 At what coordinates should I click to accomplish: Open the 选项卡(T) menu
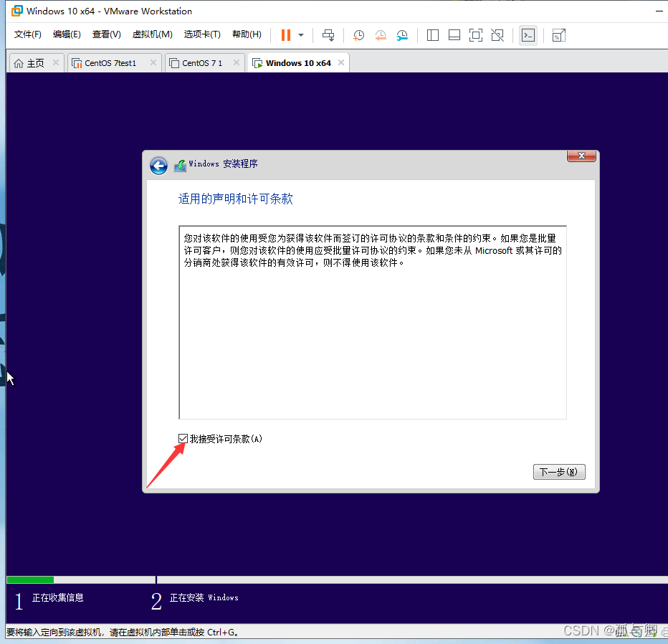click(202, 34)
